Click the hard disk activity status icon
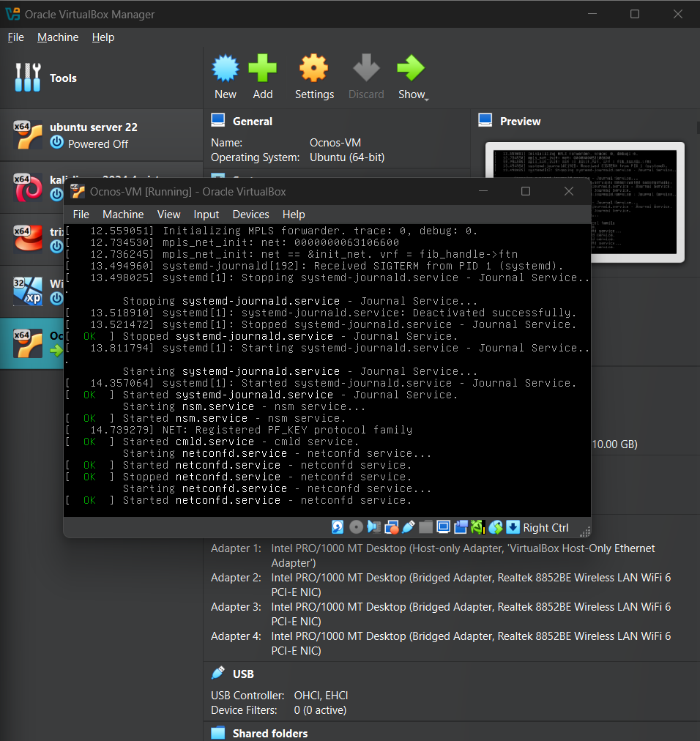700x741 pixels. click(338, 527)
